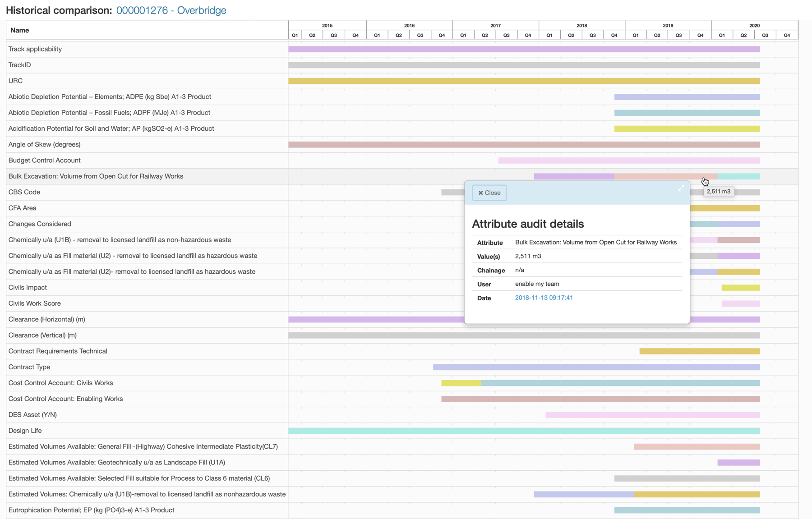Click the 2018 year header

582,25
